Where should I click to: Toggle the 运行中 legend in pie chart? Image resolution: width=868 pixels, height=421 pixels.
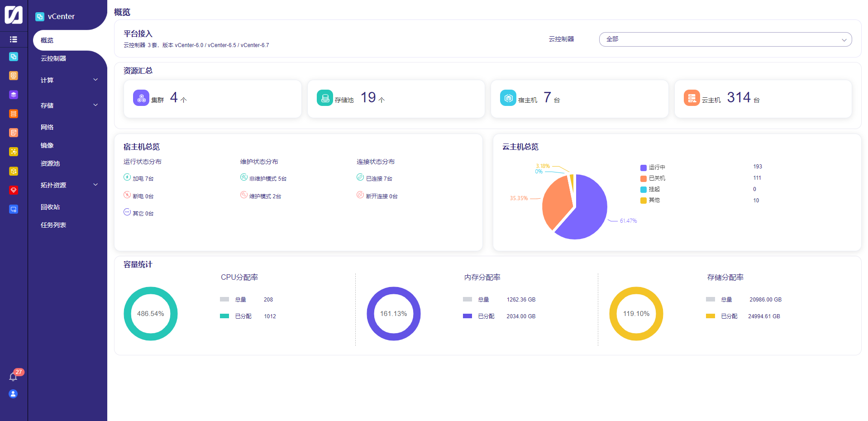tap(653, 167)
